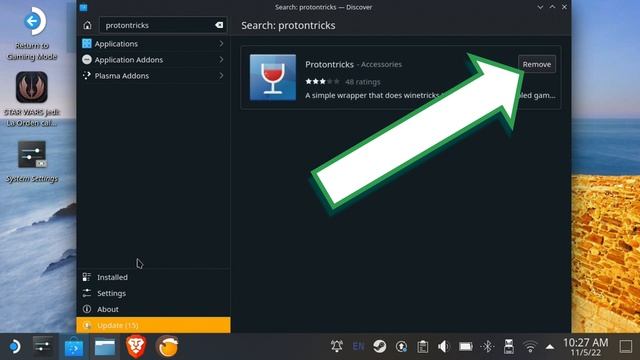640x360 pixels.
Task: Open volume control in system tray
Action: point(444,347)
